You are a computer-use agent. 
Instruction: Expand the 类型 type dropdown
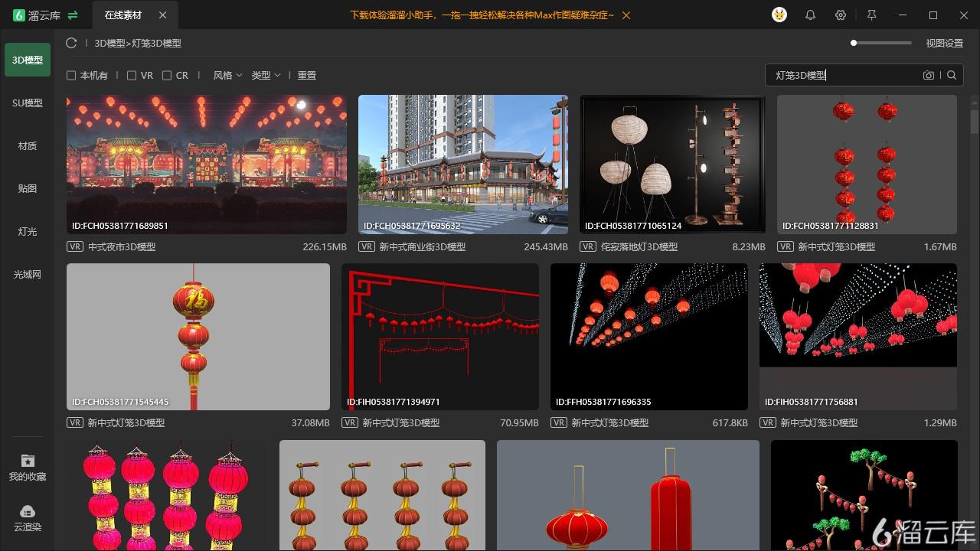point(266,75)
